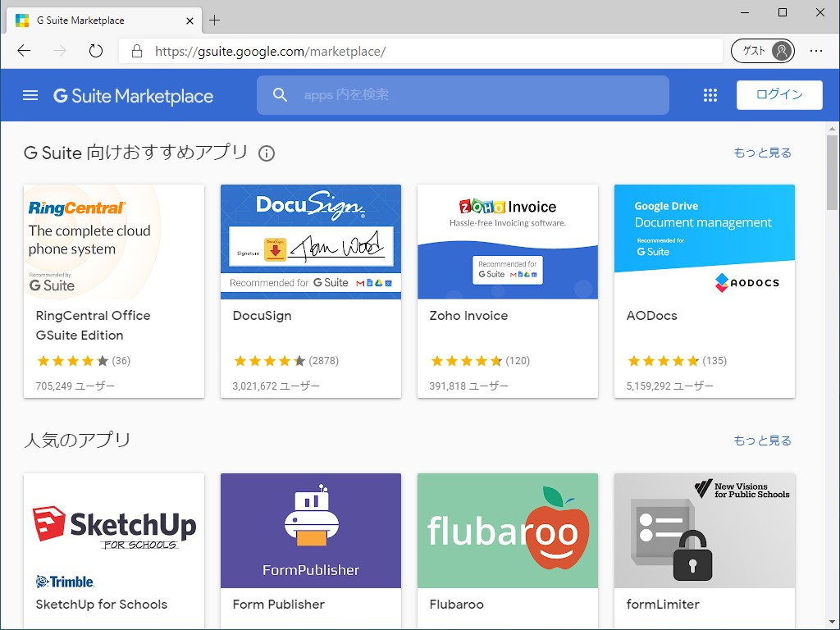The width and height of the screenshot is (840, 630).
Task: Reload the current page
Action: [96, 50]
